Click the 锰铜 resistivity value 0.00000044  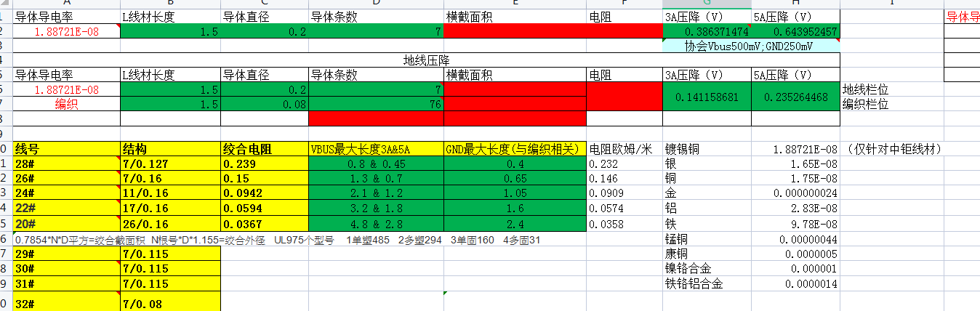pyautogui.click(x=795, y=239)
